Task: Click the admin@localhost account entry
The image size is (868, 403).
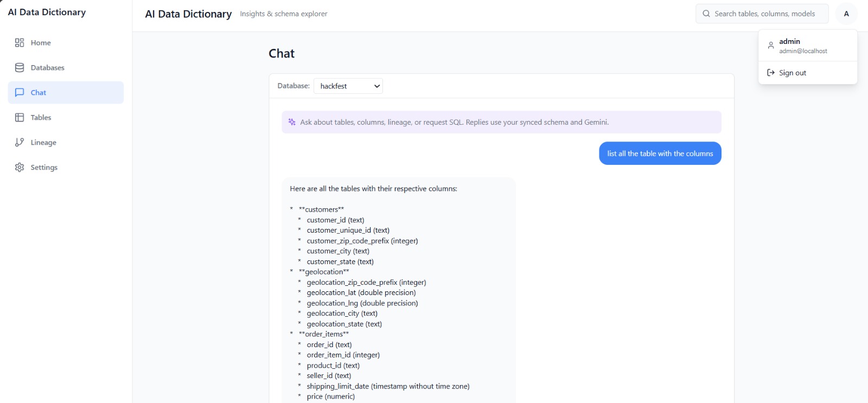Action: point(803,50)
